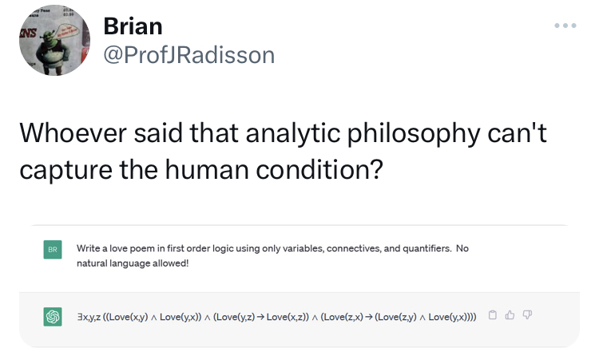Image resolution: width=599 pixels, height=364 pixels.
Task: Click the Love(z,x) predicate in the formula
Action: [340, 317]
